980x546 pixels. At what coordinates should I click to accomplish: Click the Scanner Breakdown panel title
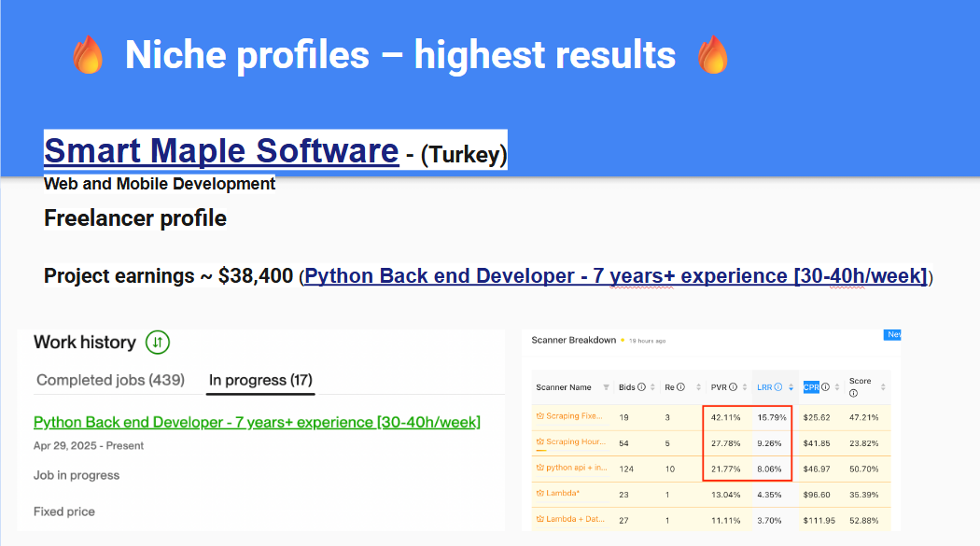574,340
